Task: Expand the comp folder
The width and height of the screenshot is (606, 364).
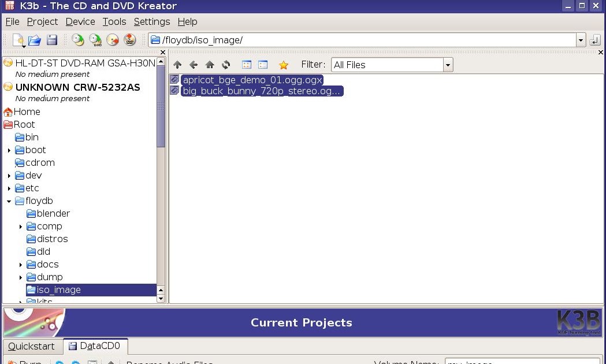Action: click(x=20, y=227)
